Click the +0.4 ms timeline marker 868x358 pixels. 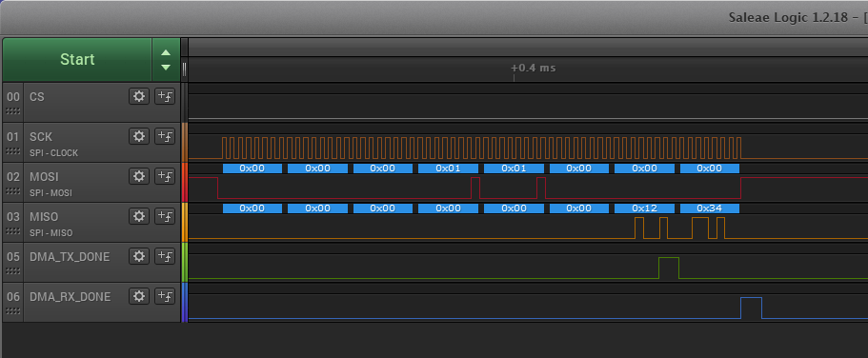pyautogui.click(x=533, y=68)
